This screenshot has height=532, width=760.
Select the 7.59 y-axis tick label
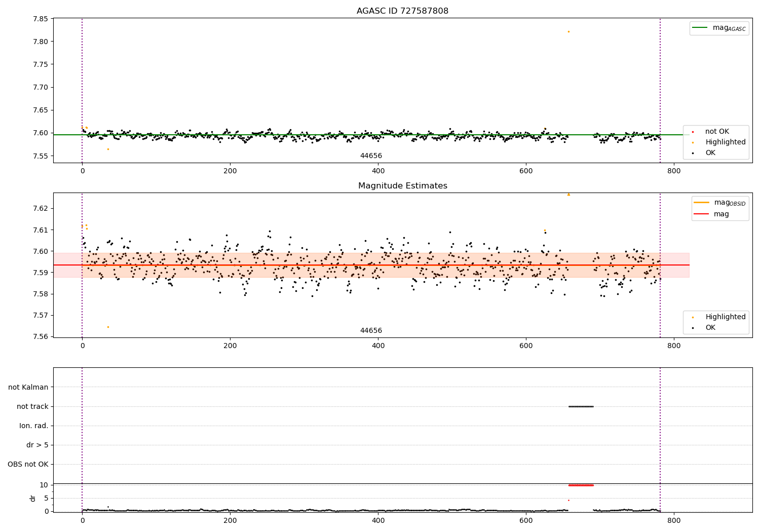click(x=40, y=273)
